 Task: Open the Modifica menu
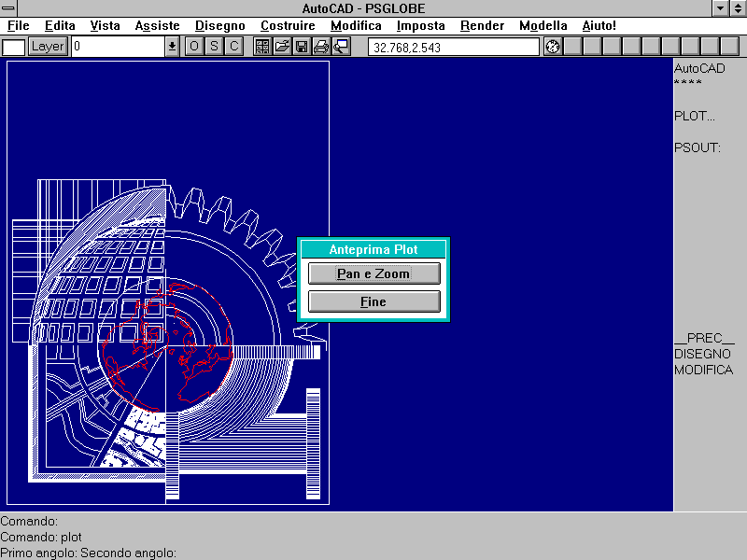pyautogui.click(x=356, y=26)
